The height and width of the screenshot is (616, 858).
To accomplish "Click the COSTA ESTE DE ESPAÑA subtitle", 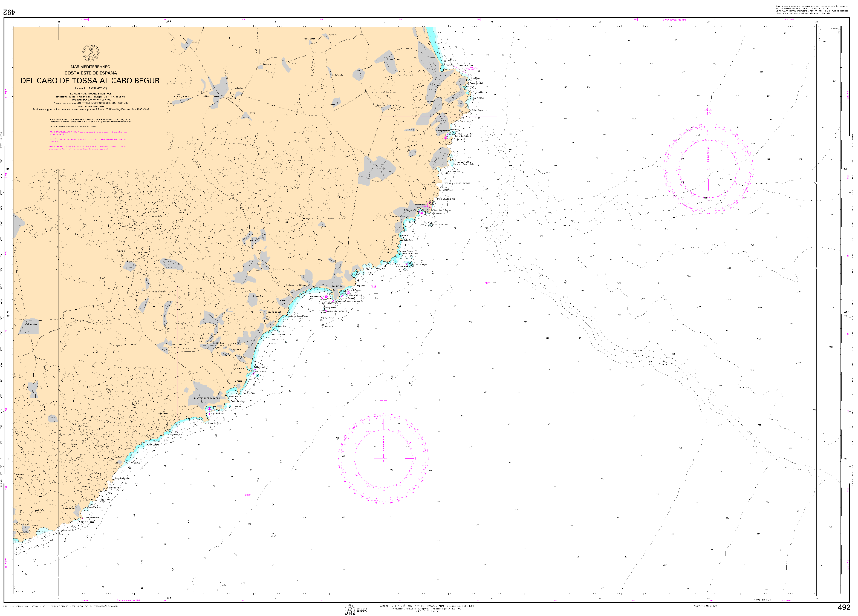I will click(90, 73).
